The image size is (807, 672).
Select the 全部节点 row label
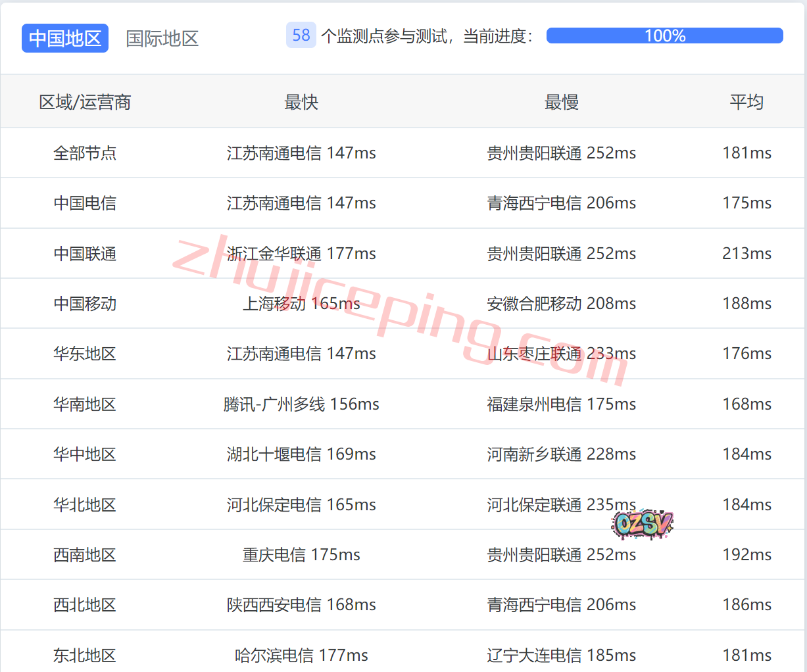tap(85, 153)
